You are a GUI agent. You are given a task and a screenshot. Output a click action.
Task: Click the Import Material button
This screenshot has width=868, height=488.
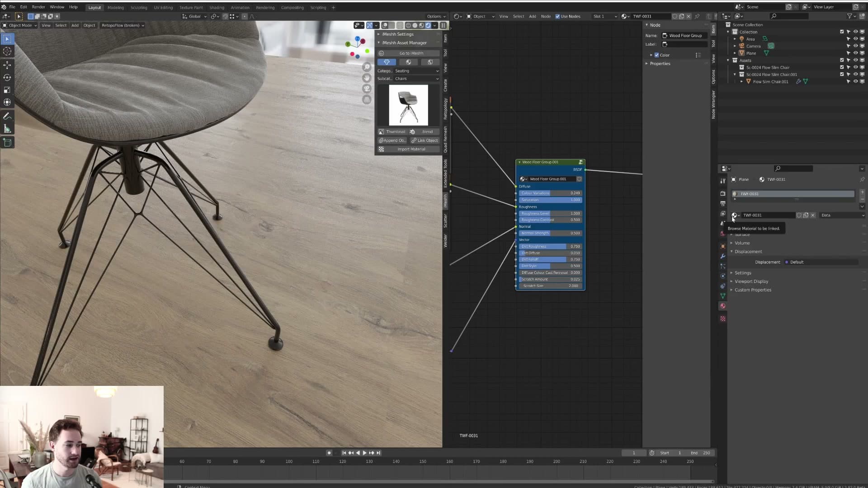[408, 149]
